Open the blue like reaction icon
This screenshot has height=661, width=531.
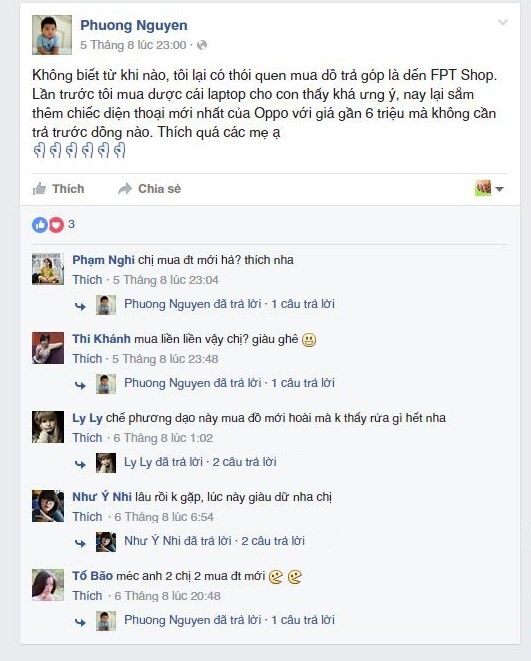[x=40, y=225]
